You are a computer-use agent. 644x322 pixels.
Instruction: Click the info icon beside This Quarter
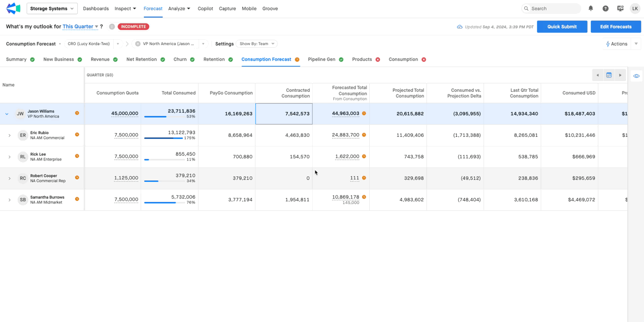pos(112,26)
